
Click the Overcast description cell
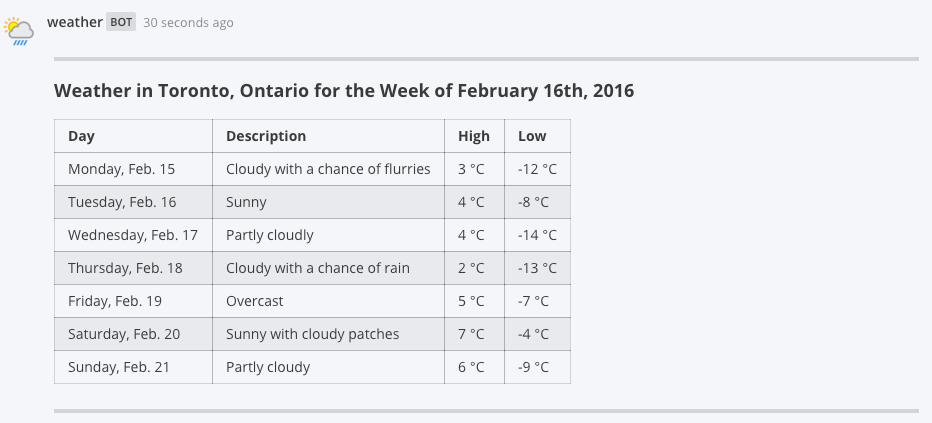[255, 301]
